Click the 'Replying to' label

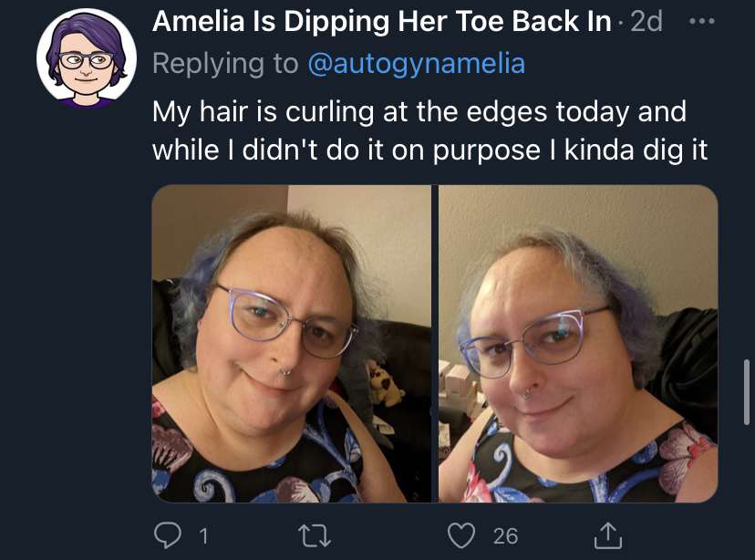pos(225,64)
